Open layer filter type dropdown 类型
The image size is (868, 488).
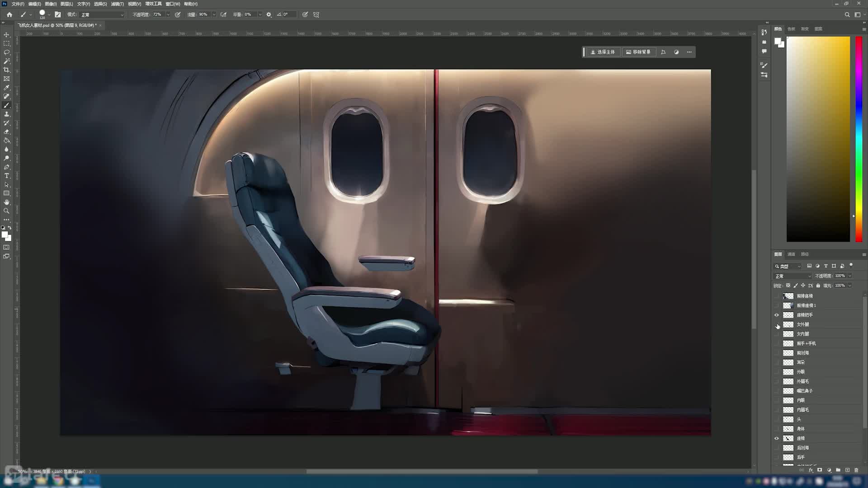click(788, 266)
